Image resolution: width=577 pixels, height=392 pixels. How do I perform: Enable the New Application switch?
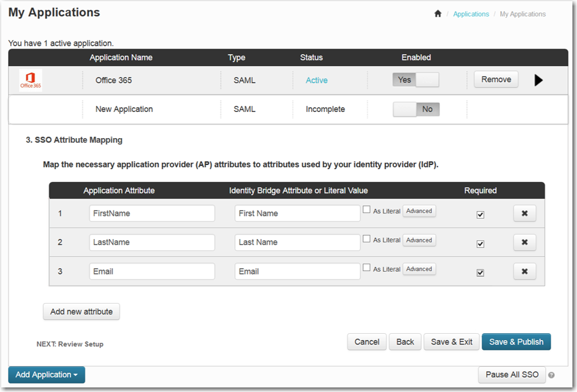[416, 110]
